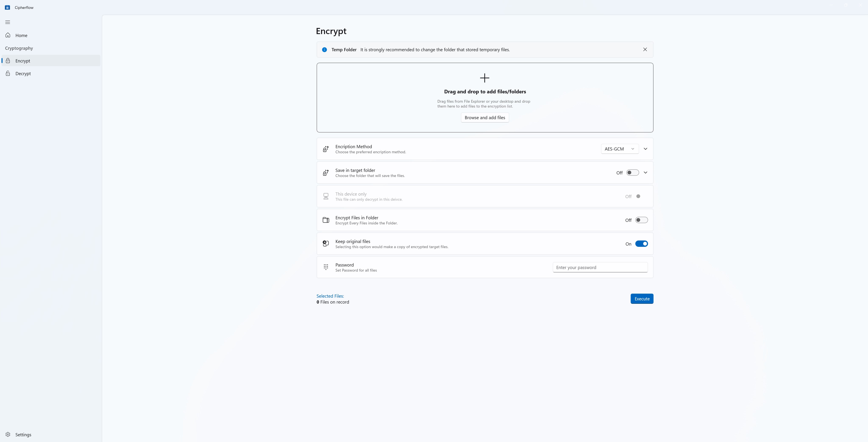Click the Encrypt Files in Folder icon

coord(326,220)
